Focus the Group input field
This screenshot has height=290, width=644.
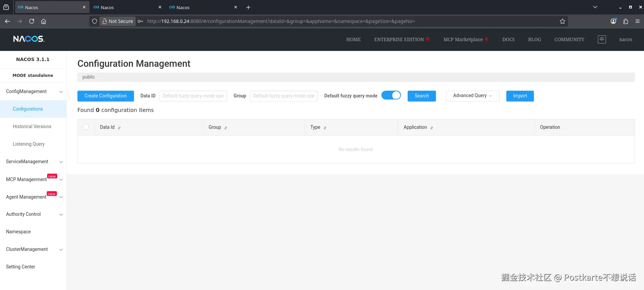(284, 96)
